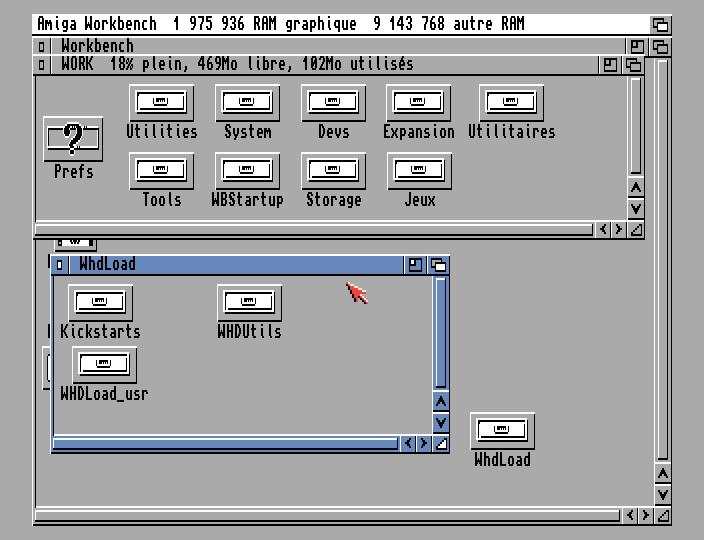
Task: Open the Kickstarts drawer in WhdLoad window
Action: click(x=100, y=303)
